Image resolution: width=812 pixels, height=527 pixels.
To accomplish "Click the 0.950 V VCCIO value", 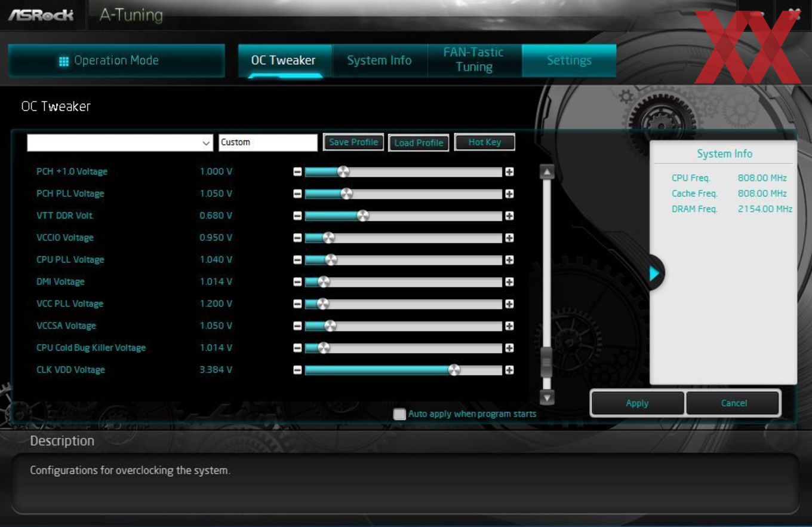I will [216, 238].
